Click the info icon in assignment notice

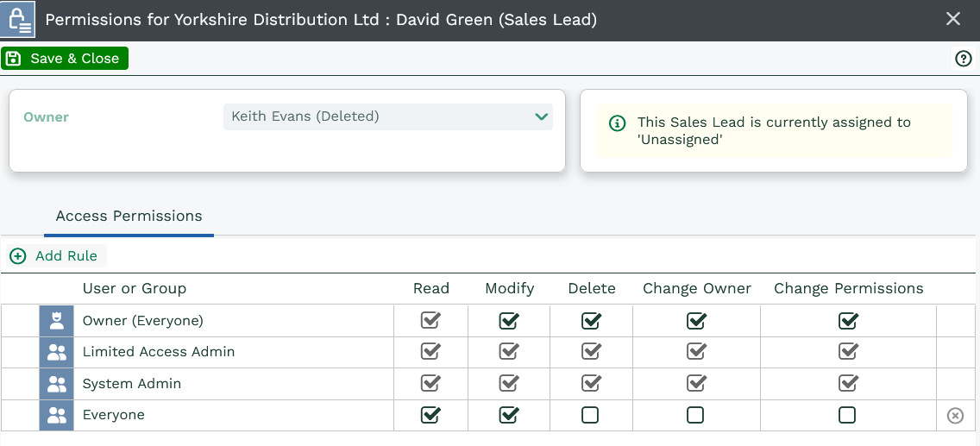click(617, 123)
